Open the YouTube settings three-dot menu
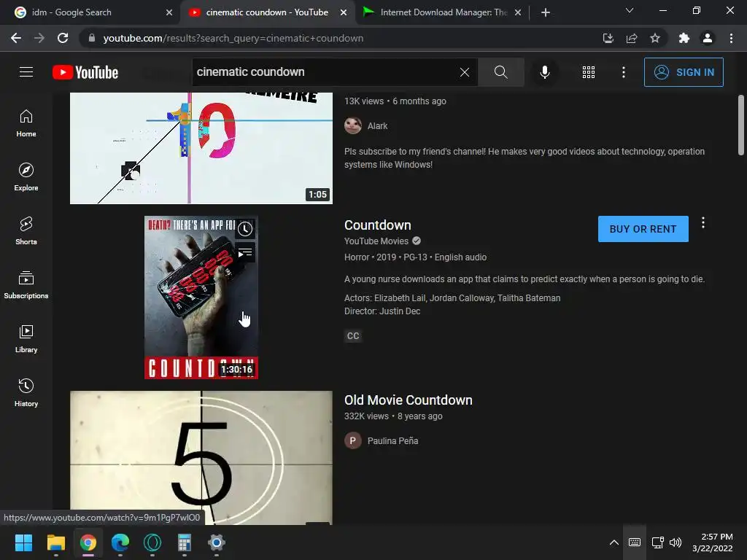 pyautogui.click(x=623, y=72)
